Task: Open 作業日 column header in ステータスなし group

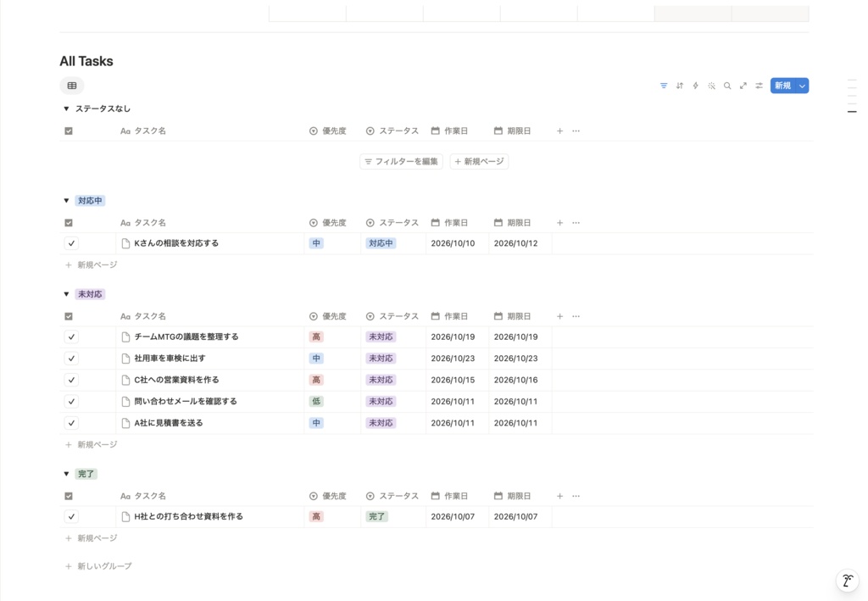Action: click(449, 131)
